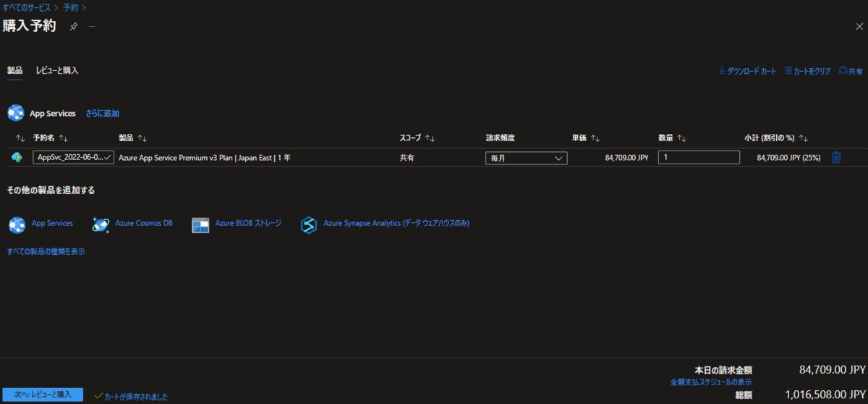This screenshot has width=868, height=404.
Task: Click the 請求頻度 column header
Action: tap(501, 138)
